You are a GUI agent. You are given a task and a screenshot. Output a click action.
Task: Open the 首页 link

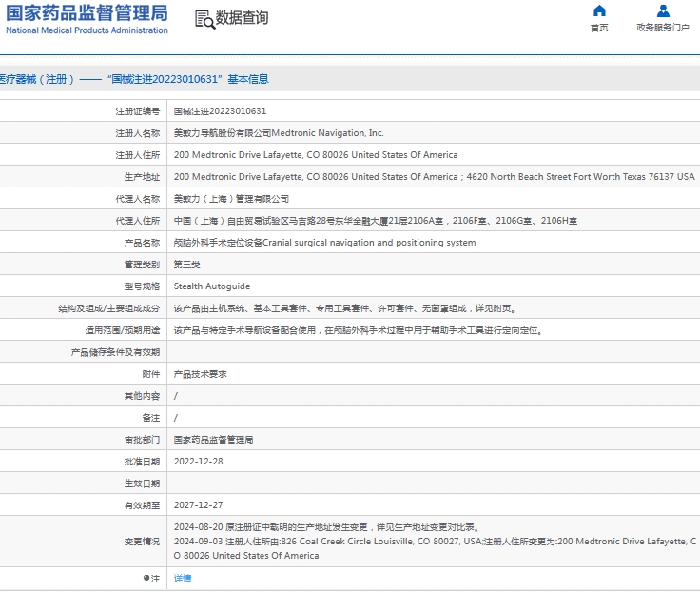(x=599, y=28)
